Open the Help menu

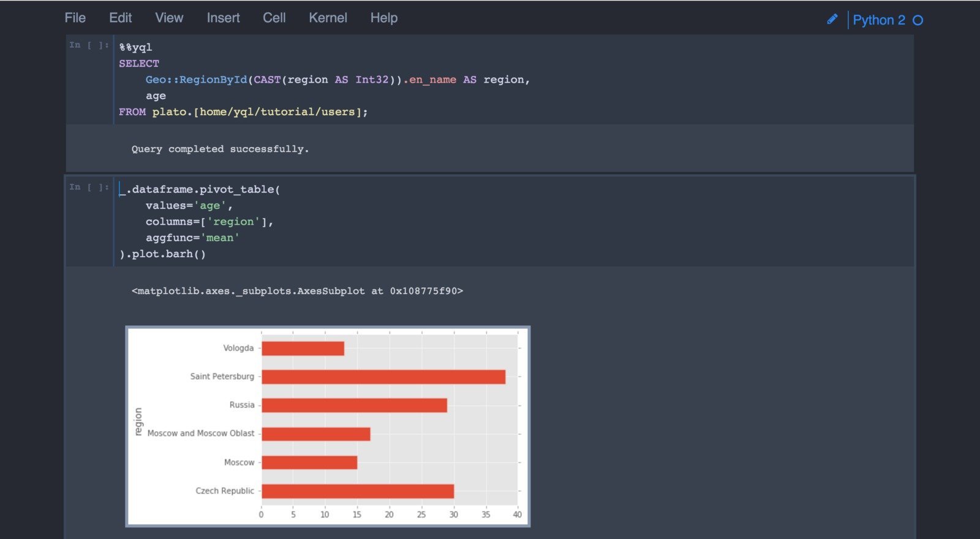384,18
